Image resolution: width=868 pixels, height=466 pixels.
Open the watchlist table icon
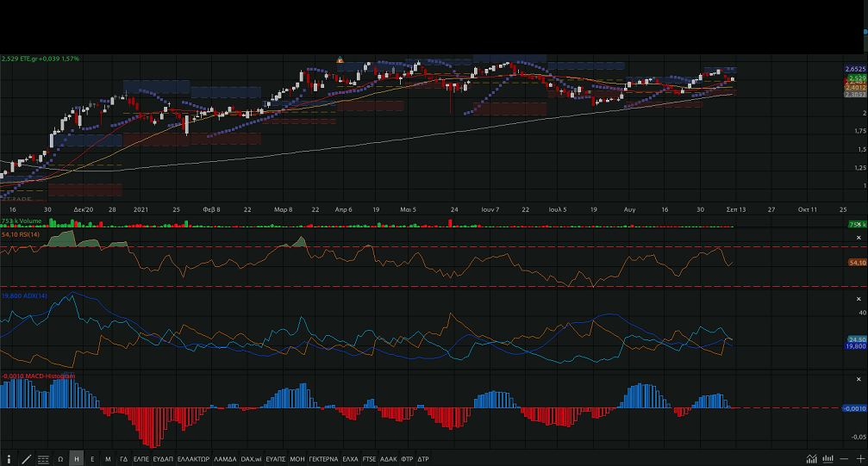pyautogui.click(x=43, y=459)
